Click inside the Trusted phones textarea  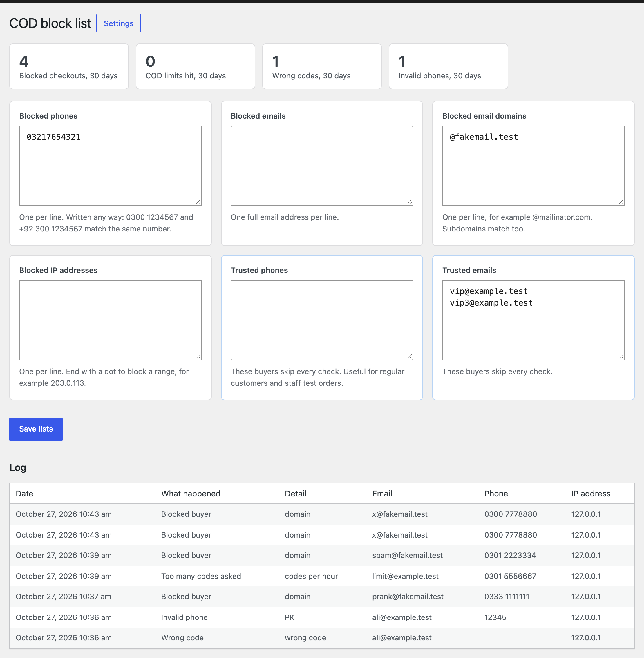click(322, 320)
